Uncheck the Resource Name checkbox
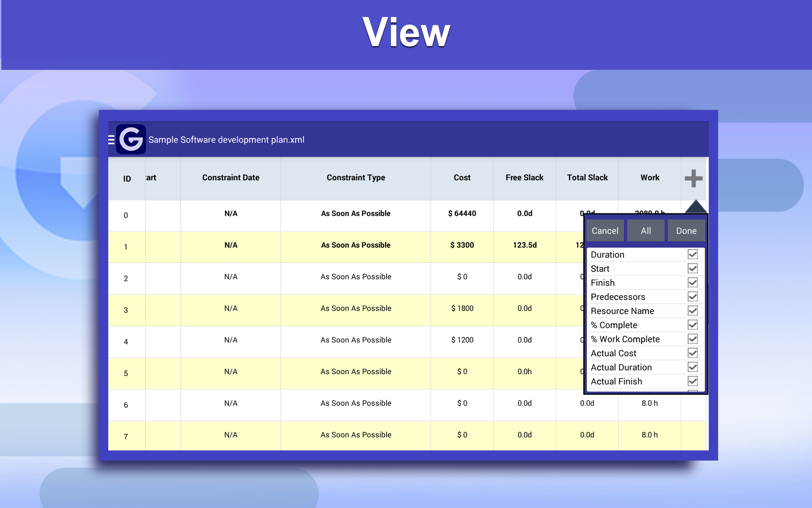This screenshot has width=812, height=508. tap(692, 311)
